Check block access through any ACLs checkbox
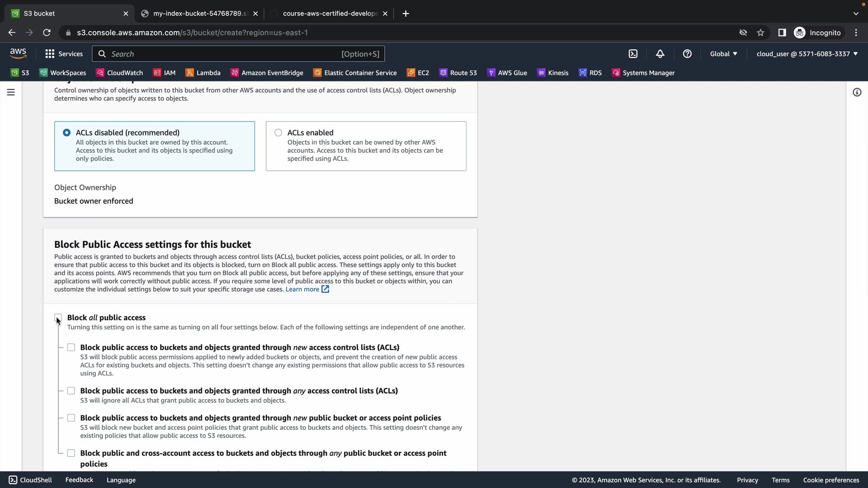Screen dimensions: 868x488 [71, 391]
